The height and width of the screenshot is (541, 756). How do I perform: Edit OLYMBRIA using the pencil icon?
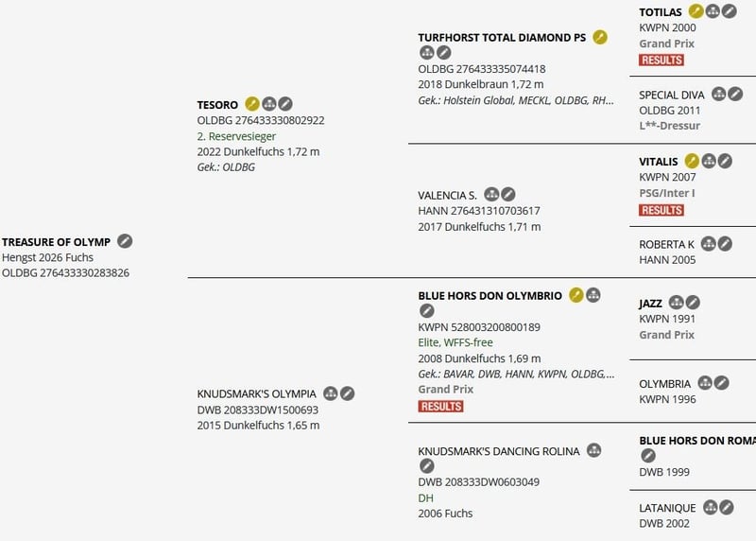[721, 383]
